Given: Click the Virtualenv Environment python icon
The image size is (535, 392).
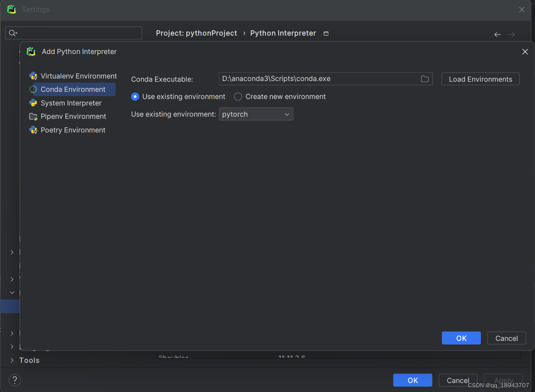Looking at the screenshot, I should [33, 76].
